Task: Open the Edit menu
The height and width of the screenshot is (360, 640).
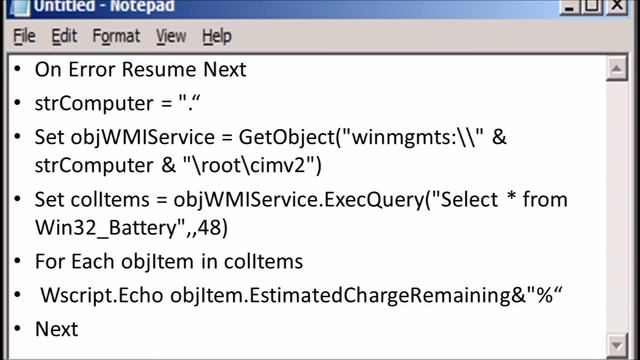Action: coord(64,37)
